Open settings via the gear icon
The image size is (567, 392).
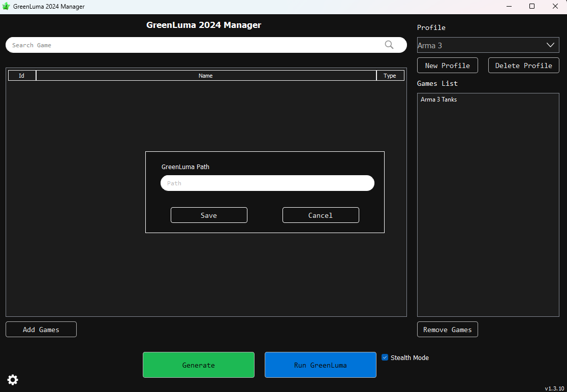13,380
